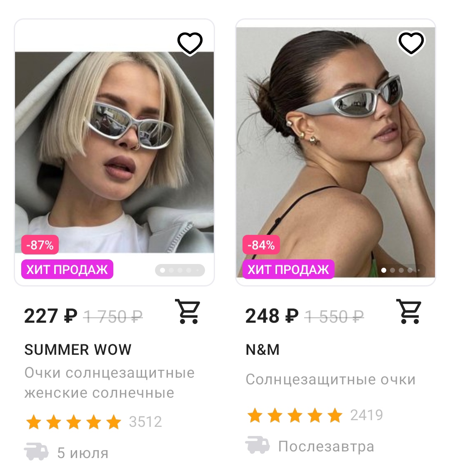This screenshot has width=450, height=476.
Task: Click delivery truck icon for 5 июля
Action: click(x=36, y=451)
